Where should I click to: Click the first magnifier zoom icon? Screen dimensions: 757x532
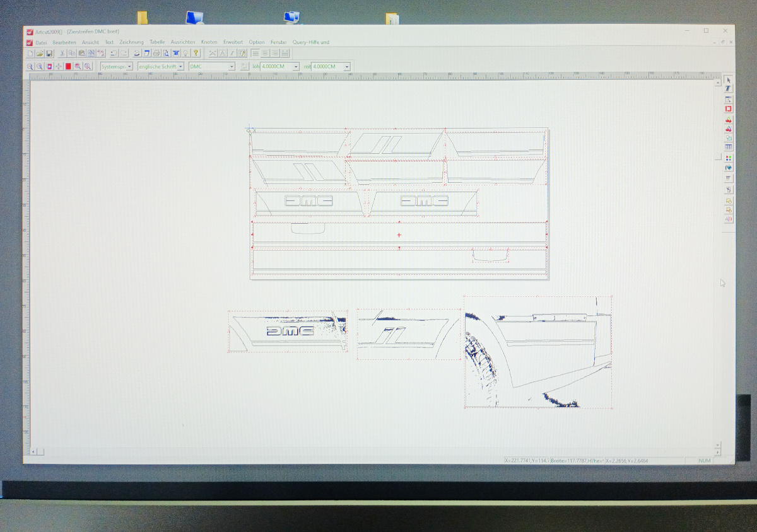pos(30,66)
